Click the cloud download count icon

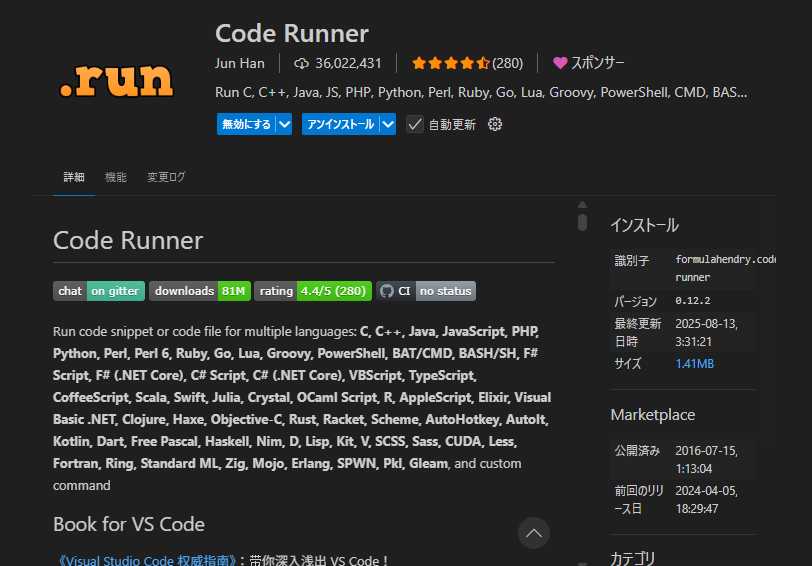pos(302,63)
